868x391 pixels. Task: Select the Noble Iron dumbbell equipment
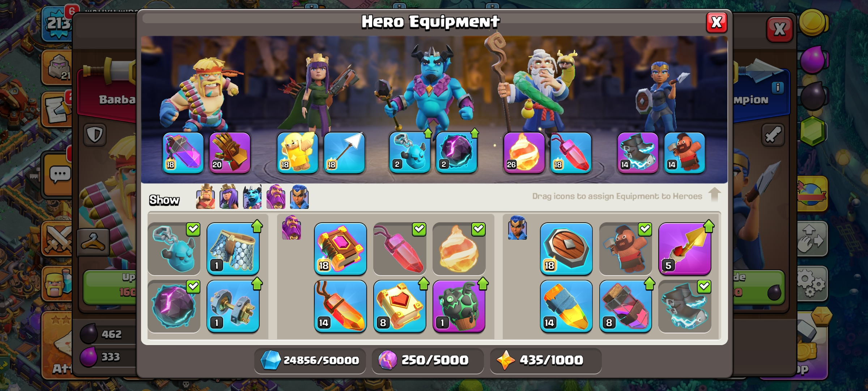tap(233, 307)
